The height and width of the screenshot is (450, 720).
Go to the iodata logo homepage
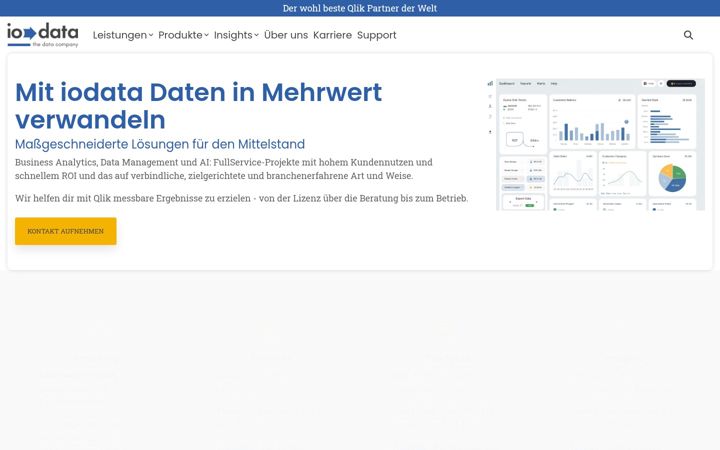pos(43,35)
